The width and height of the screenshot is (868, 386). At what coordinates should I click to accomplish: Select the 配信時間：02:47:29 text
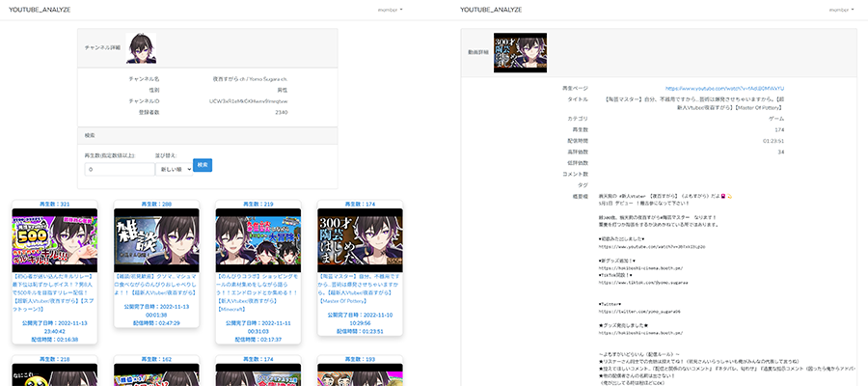coord(156,323)
